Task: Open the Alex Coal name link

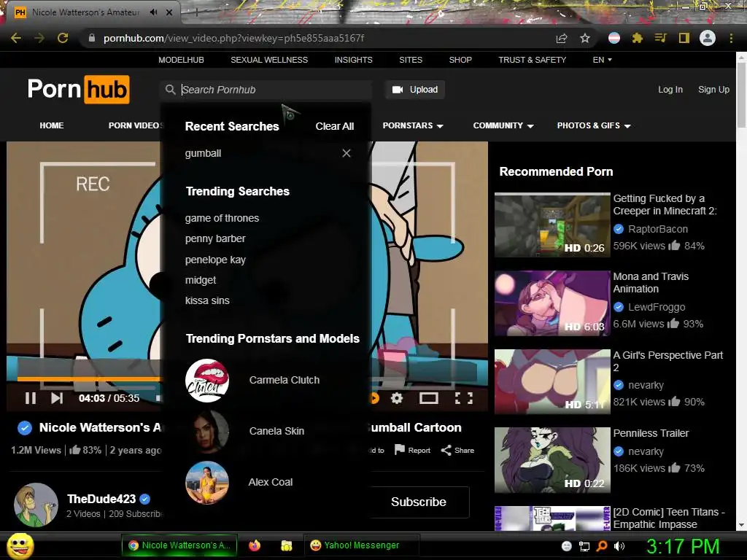Action: tap(271, 482)
